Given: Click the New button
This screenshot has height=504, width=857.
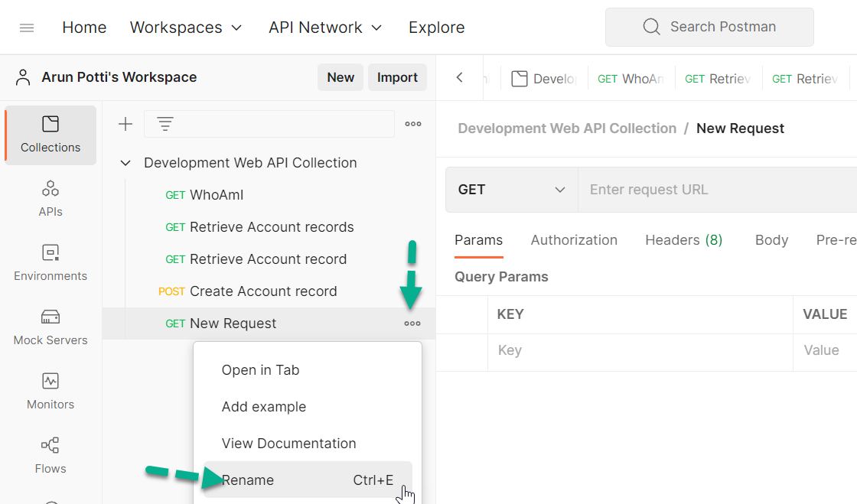Looking at the screenshot, I should point(340,77).
